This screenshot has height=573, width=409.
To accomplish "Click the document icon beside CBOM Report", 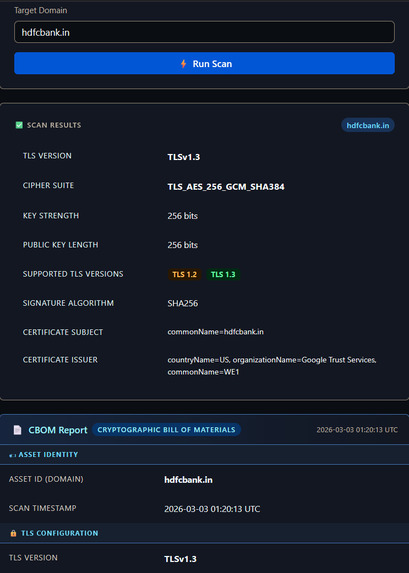I will click(x=17, y=430).
